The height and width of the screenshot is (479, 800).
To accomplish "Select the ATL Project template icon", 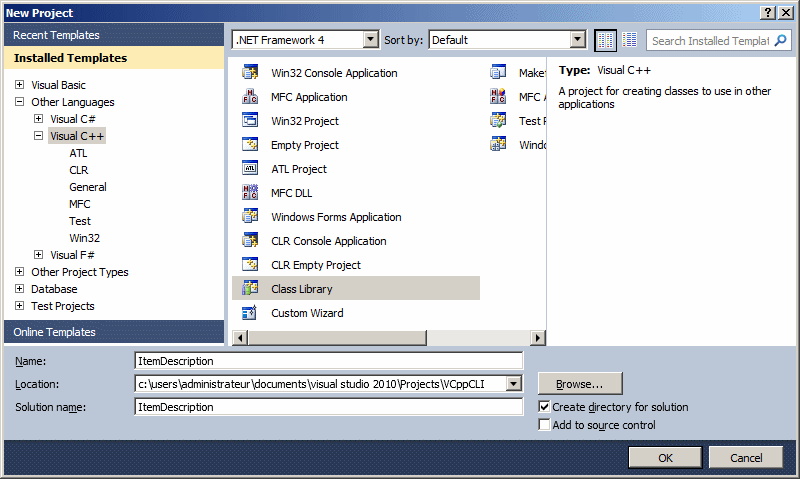I will coord(250,168).
